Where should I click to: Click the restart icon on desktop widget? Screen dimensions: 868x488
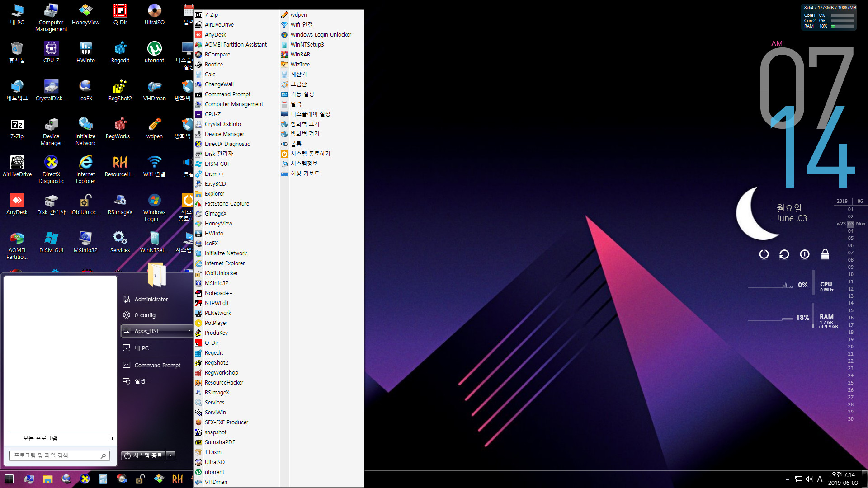784,254
